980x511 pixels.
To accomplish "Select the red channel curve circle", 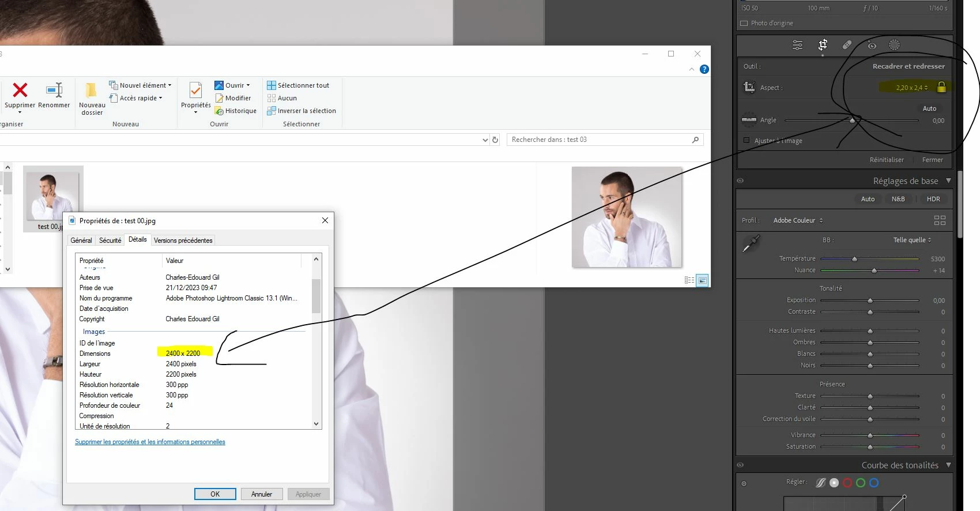I will coord(847,483).
